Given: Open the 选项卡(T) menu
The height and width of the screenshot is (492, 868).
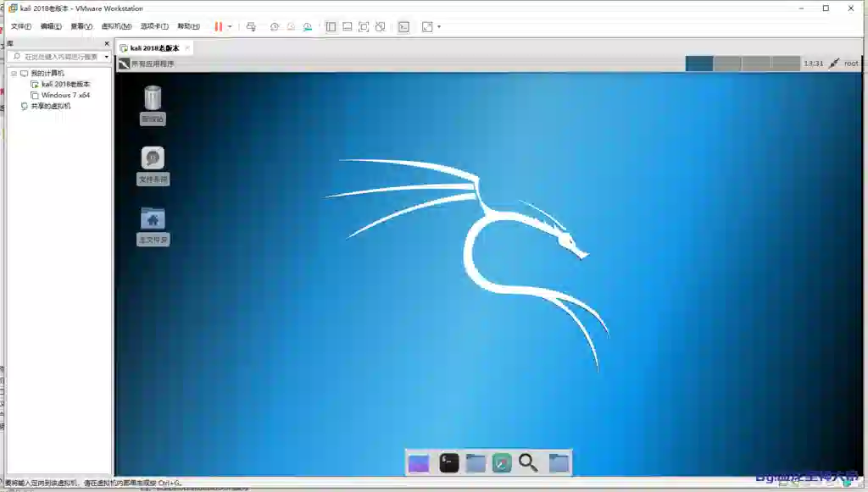Looking at the screenshot, I should (x=154, y=26).
